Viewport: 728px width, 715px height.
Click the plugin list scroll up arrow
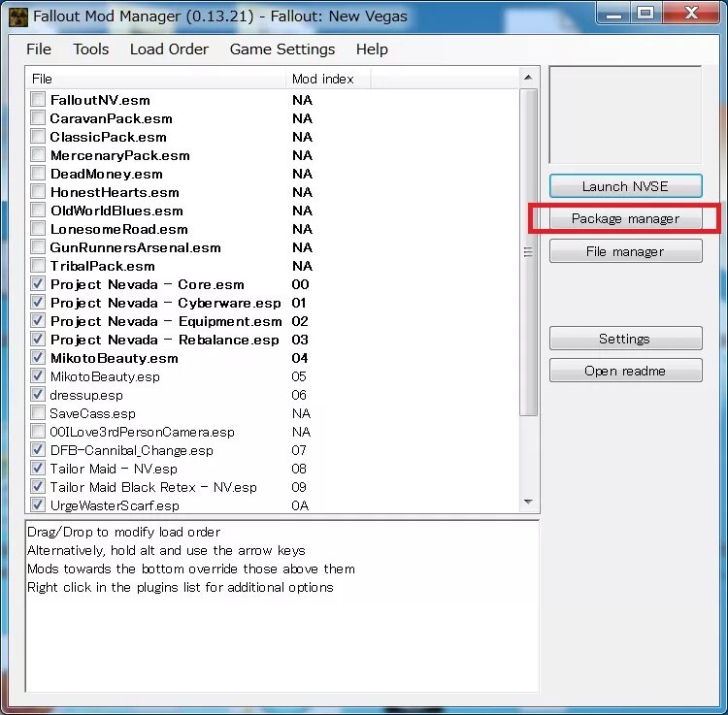(x=528, y=78)
